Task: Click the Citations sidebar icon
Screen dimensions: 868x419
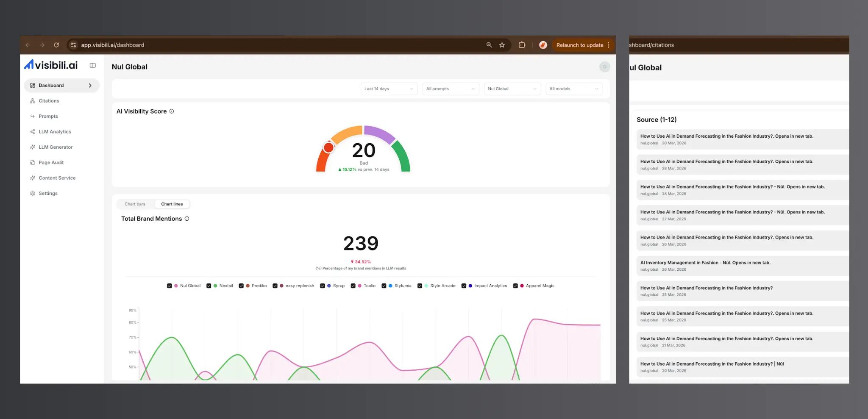Action: coord(33,101)
